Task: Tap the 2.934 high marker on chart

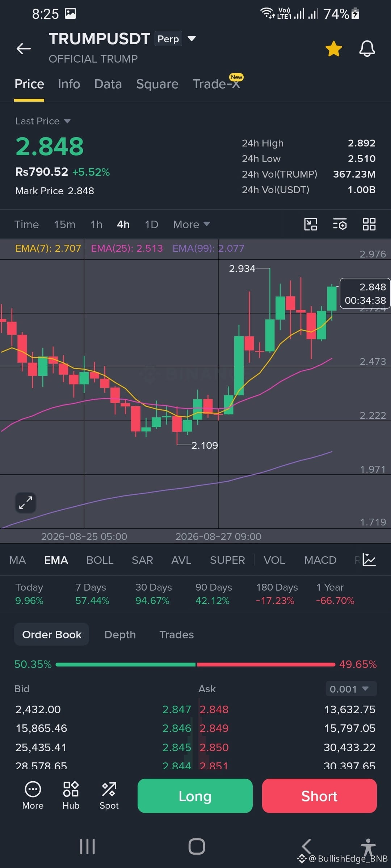Action: point(242,269)
